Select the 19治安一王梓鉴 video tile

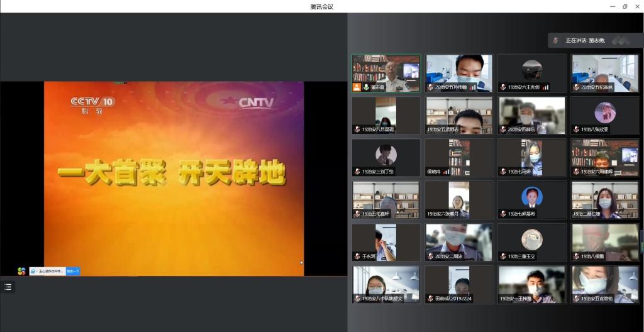point(532,285)
